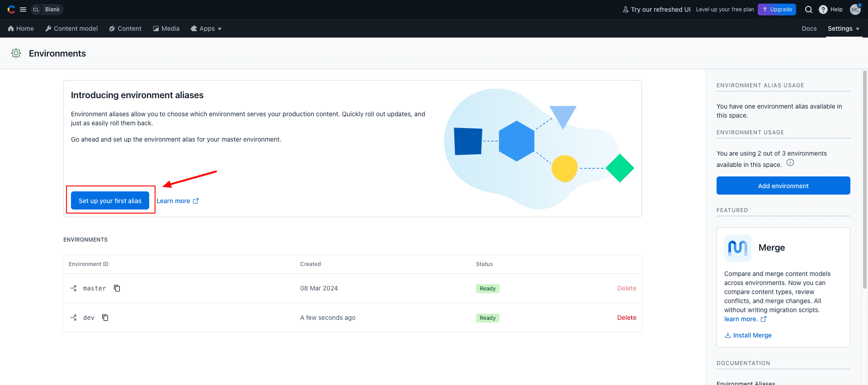868x385 pixels.
Task: Delete the dev environment
Action: pos(627,318)
